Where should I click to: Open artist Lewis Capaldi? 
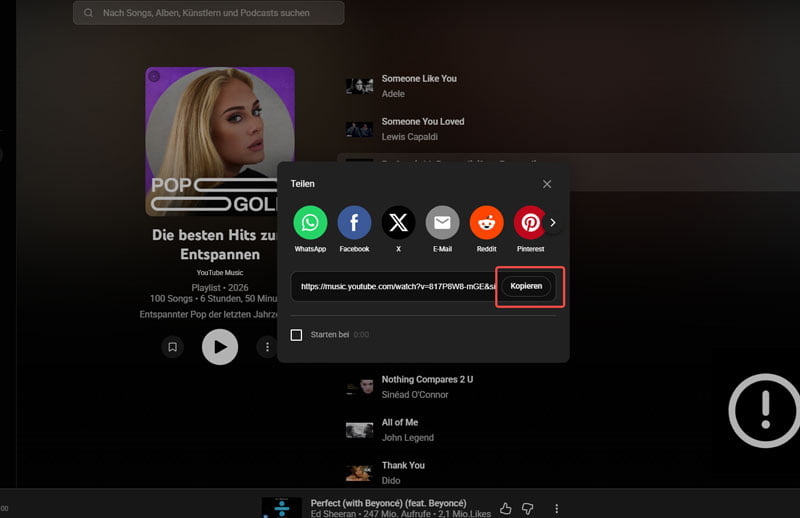(x=410, y=137)
